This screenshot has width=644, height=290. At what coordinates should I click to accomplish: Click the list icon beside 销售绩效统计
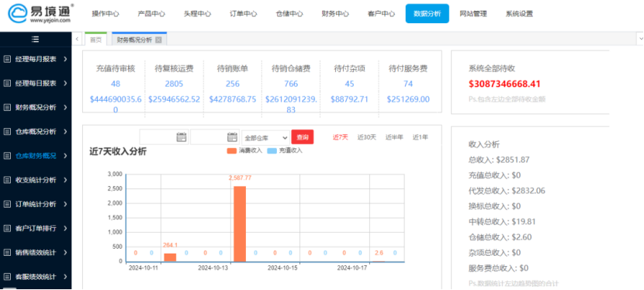coord(7,252)
